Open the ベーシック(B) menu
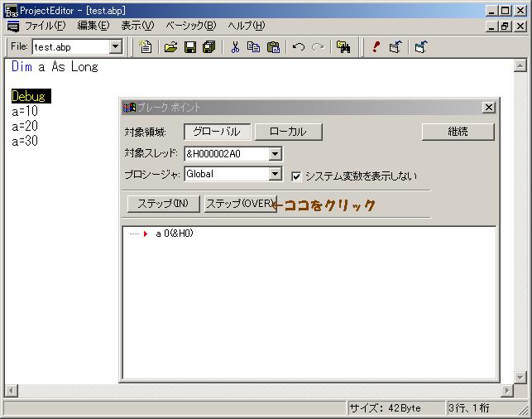The image size is (532, 419). pos(191,26)
